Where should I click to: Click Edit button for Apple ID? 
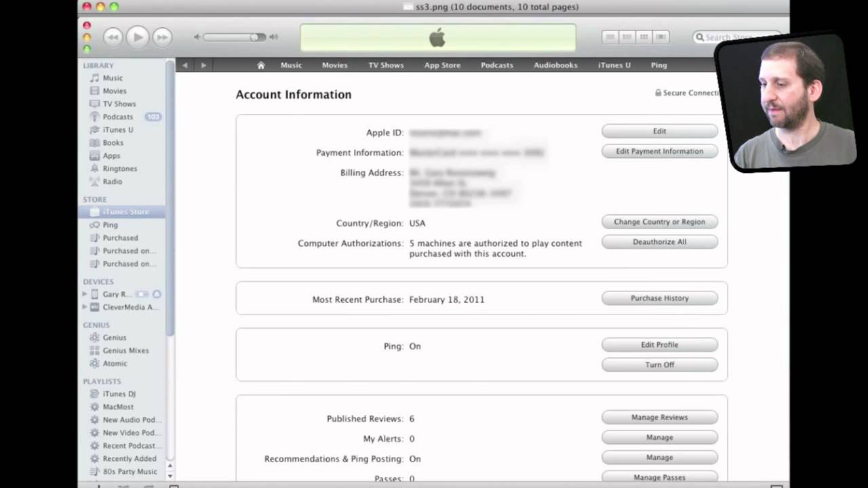tap(659, 131)
